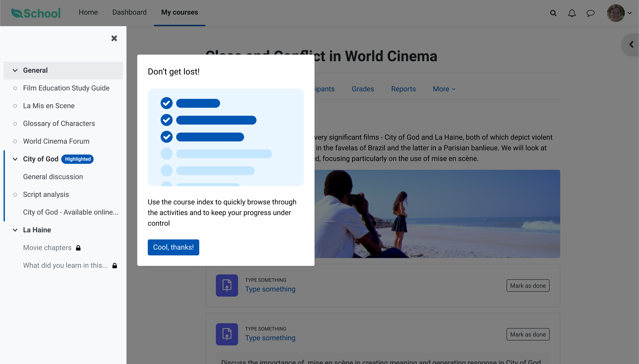Mark second Type something activity as done
This screenshot has width=639, height=364.
point(528,334)
